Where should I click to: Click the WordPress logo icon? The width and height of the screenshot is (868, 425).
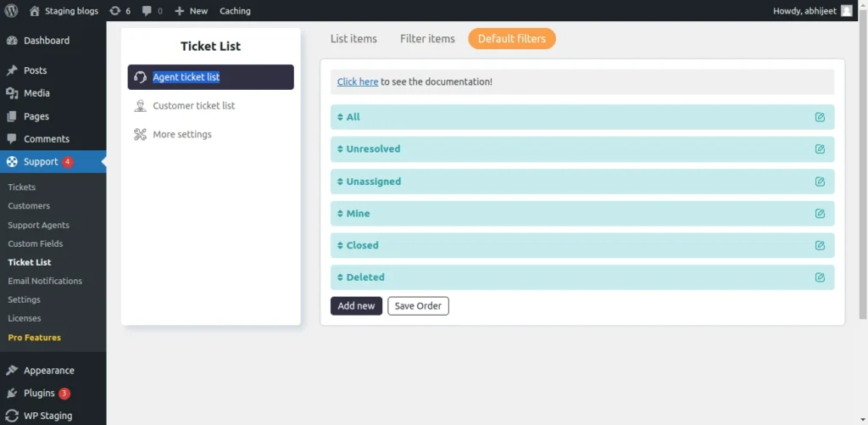click(x=11, y=10)
